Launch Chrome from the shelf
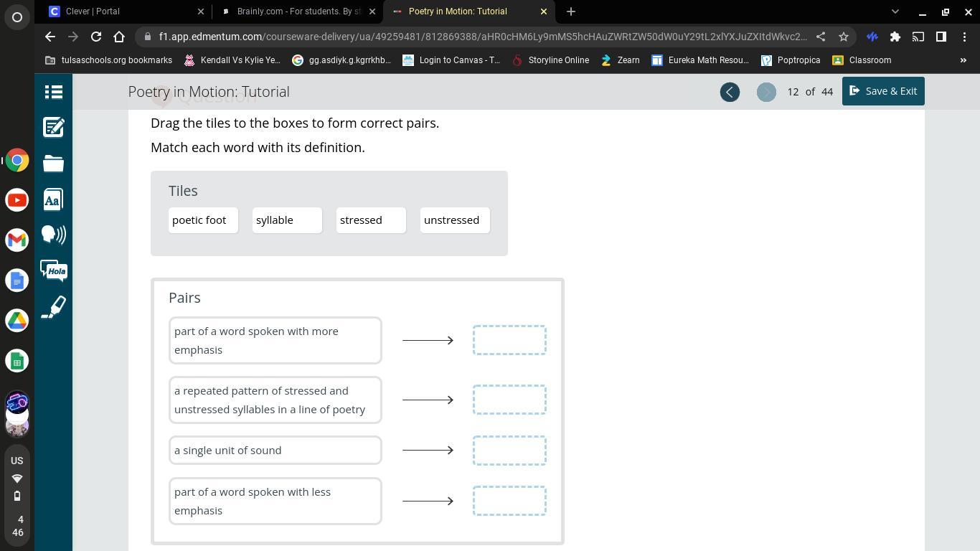Screen dimensions: 980x551 pyautogui.click(x=17, y=160)
